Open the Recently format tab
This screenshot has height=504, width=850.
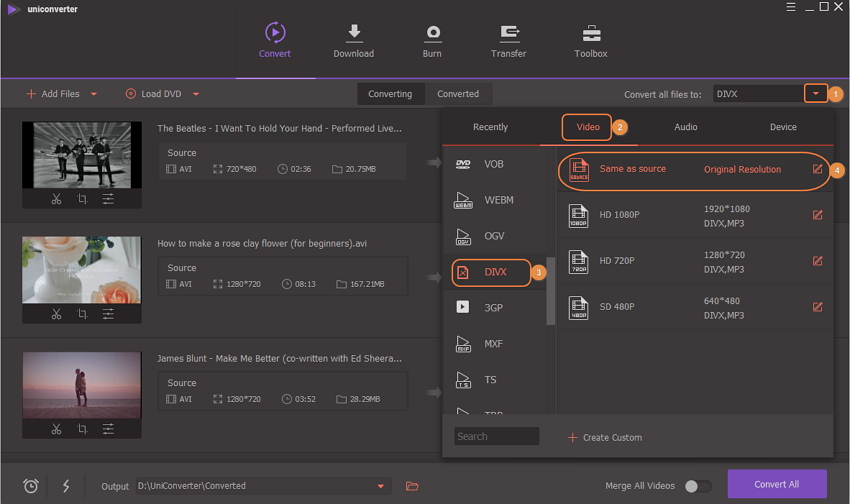click(x=490, y=127)
